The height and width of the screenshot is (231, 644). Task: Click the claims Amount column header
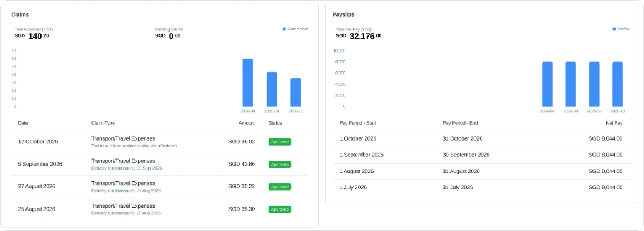247,123
